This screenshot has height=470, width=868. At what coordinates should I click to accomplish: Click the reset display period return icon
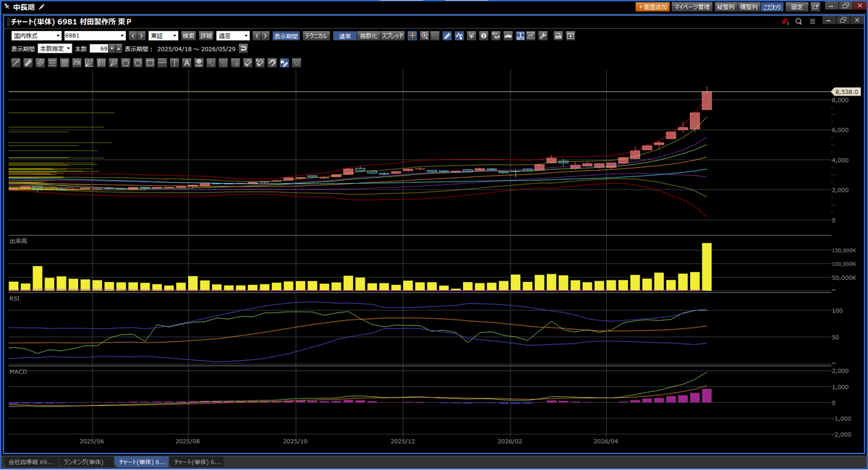243,48
